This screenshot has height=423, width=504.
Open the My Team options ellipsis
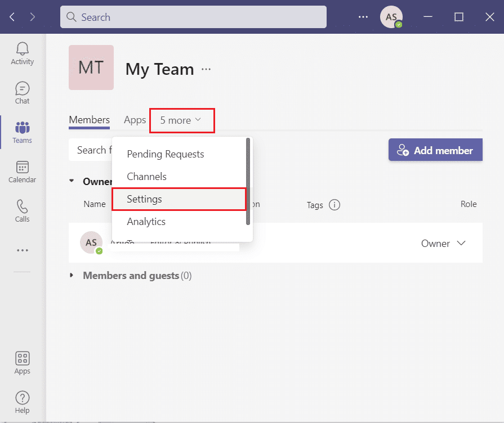[206, 69]
